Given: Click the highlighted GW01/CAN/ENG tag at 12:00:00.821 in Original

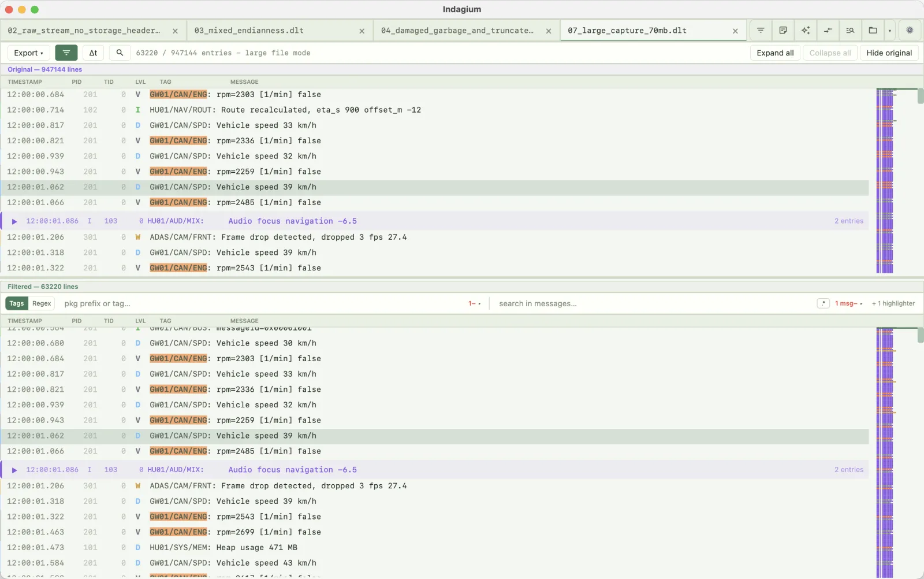Looking at the screenshot, I should pos(178,141).
